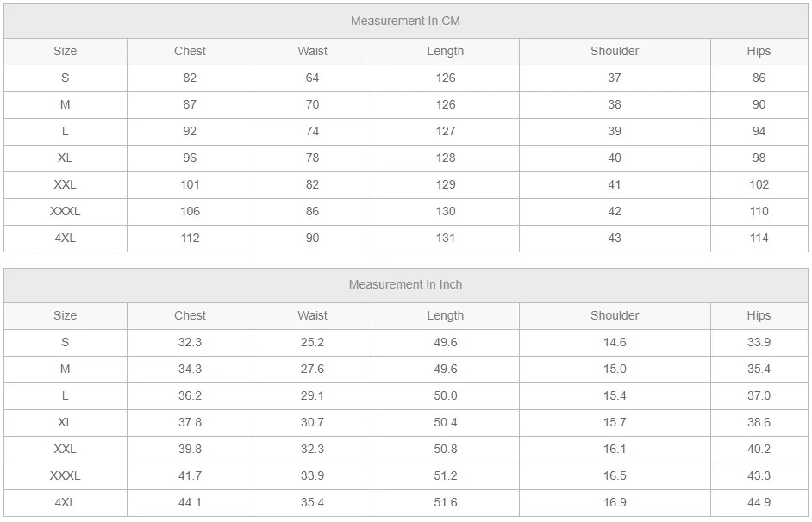Screen dimensions: 812x522
Task: Click the "Measurement In Inch" table title
Action: 405,284
